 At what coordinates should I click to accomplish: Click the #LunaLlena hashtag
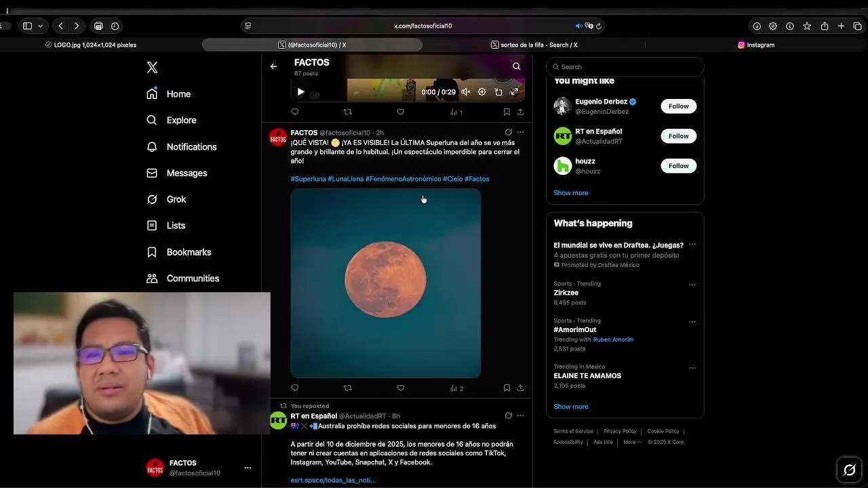(346, 179)
